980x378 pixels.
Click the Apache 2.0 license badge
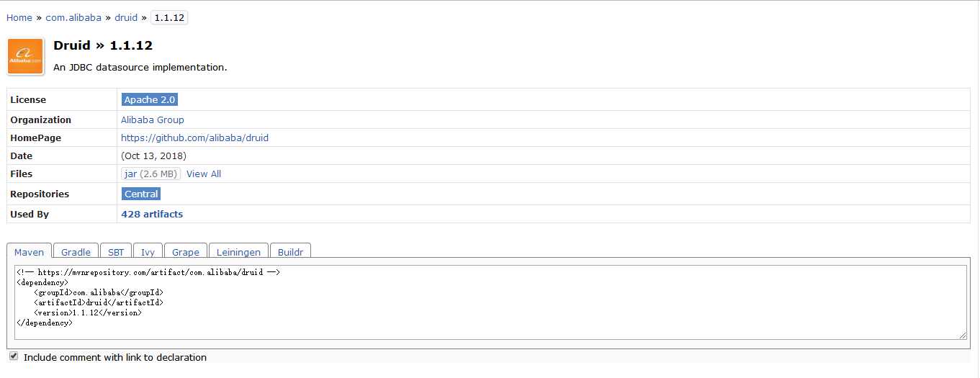pos(149,99)
